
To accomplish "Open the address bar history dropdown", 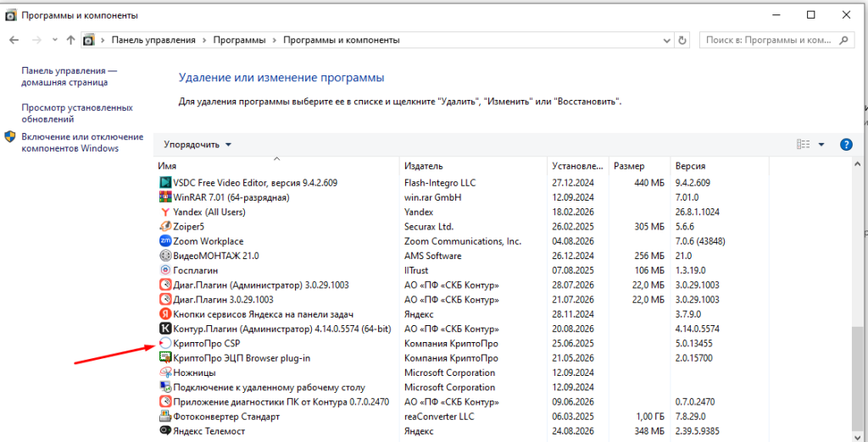I will pyautogui.click(x=668, y=41).
